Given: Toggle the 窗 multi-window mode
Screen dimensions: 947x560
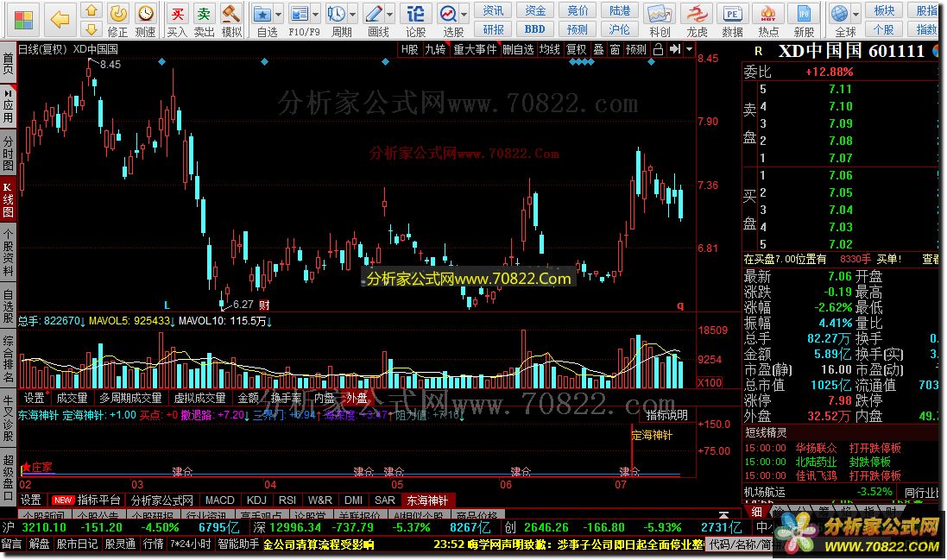Looking at the screenshot, I should pos(615,49).
